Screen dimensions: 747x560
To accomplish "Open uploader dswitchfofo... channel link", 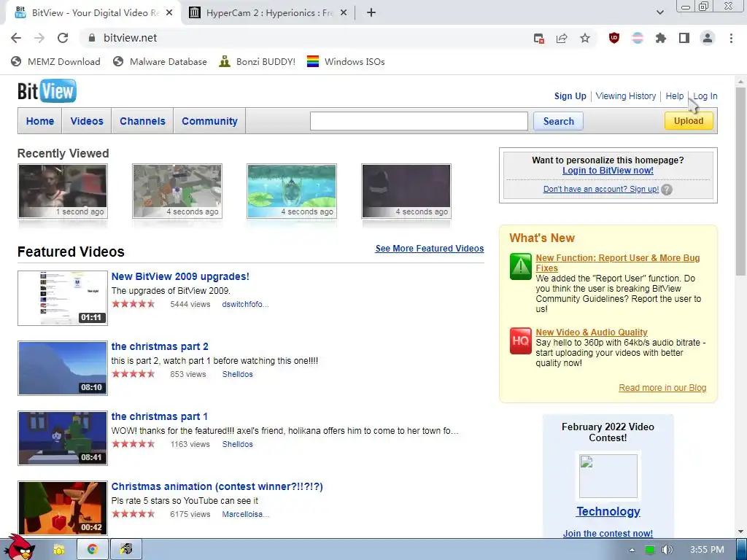I will coord(245,304).
